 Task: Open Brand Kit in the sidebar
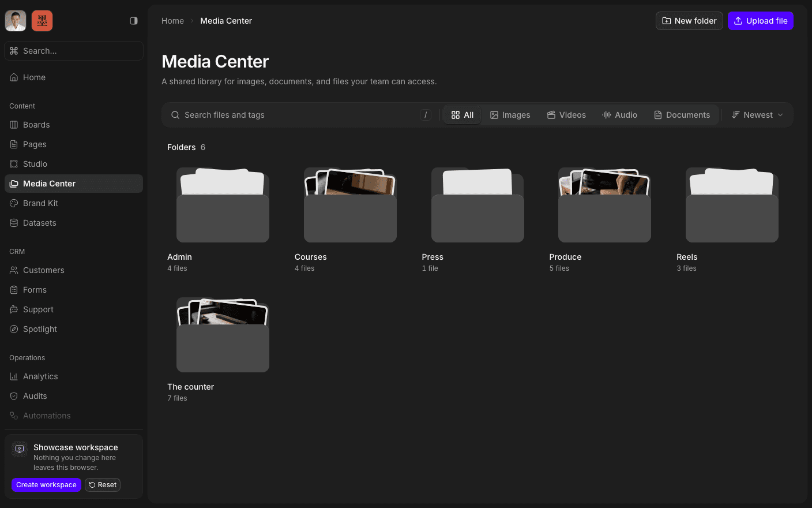click(x=74, y=203)
